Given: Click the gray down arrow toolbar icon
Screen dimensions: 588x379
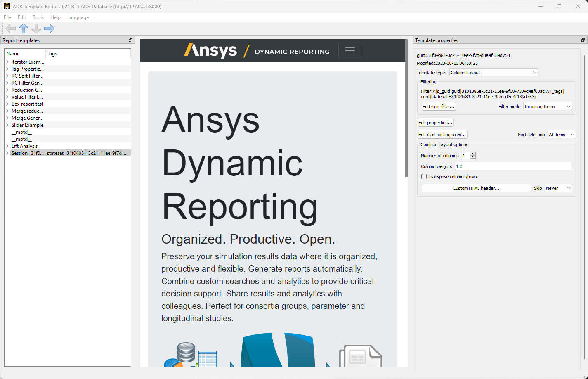Looking at the screenshot, I should point(36,28).
